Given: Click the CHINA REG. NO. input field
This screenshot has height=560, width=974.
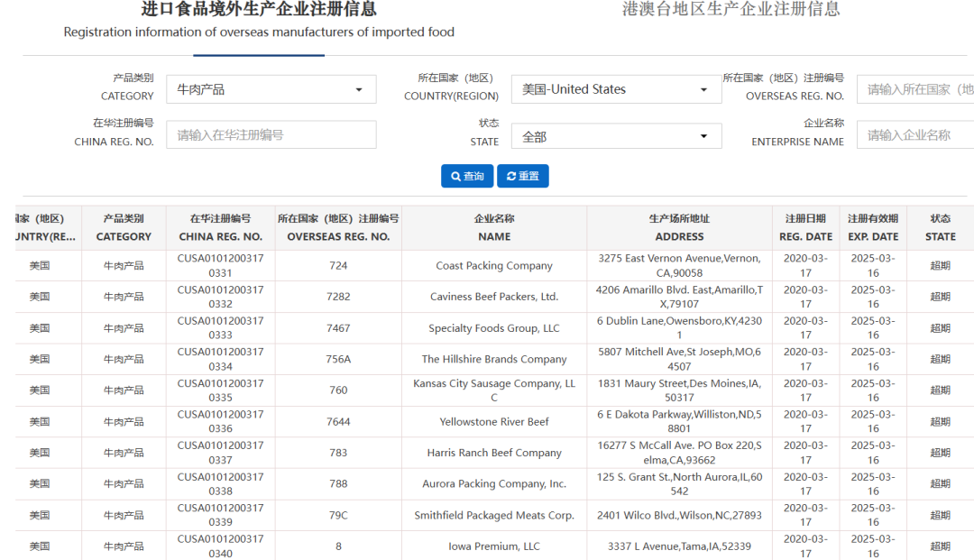Looking at the screenshot, I should pos(271,134).
